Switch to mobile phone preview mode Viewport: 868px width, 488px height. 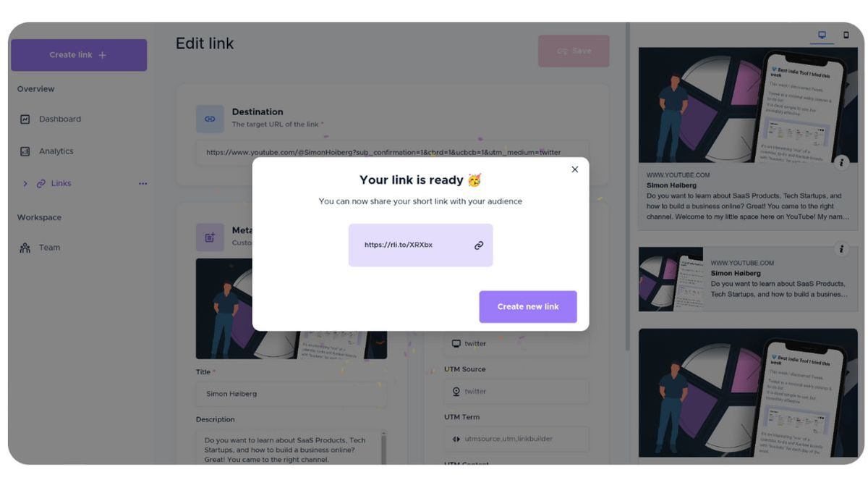pos(846,35)
